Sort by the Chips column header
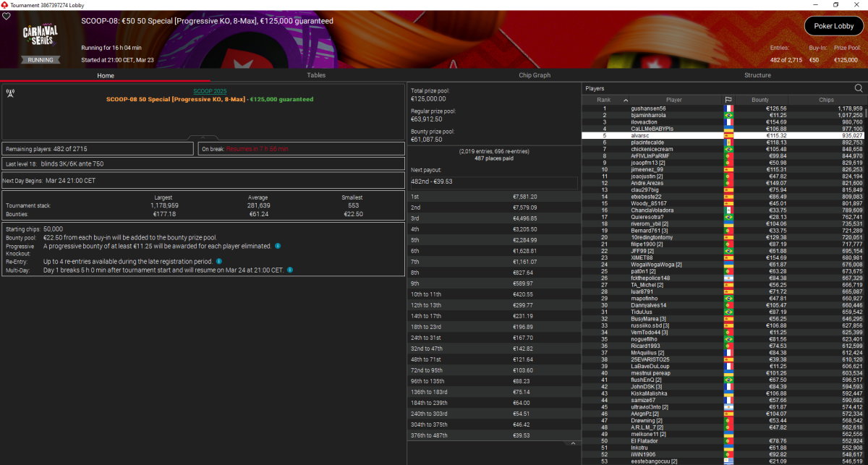868x465 pixels. tap(827, 100)
